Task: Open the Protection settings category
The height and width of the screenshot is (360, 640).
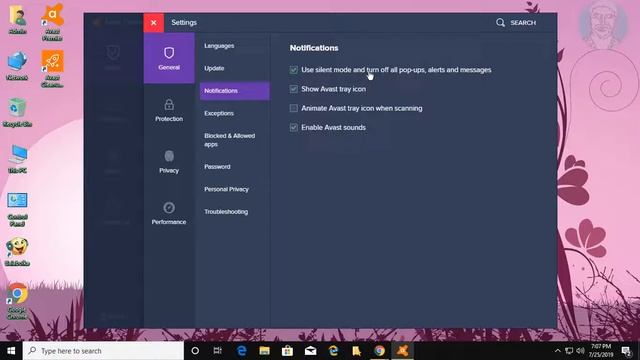Action: pyautogui.click(x=169, y=110)
